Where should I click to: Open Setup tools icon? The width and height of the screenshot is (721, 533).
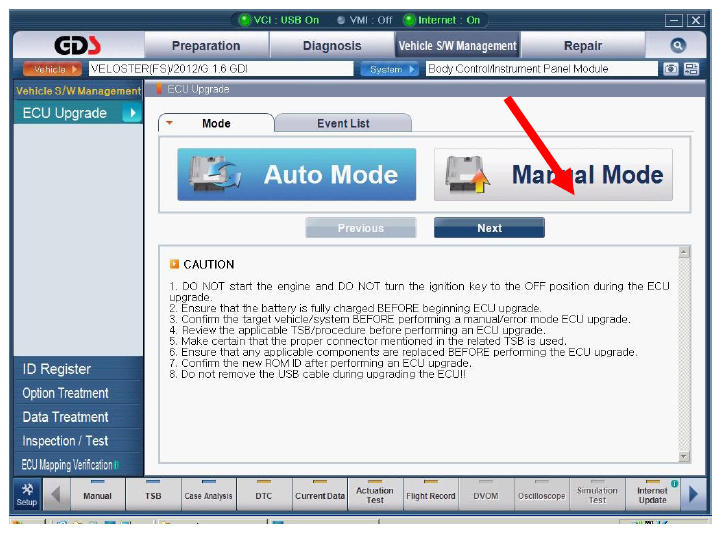[x=27, y=494]
